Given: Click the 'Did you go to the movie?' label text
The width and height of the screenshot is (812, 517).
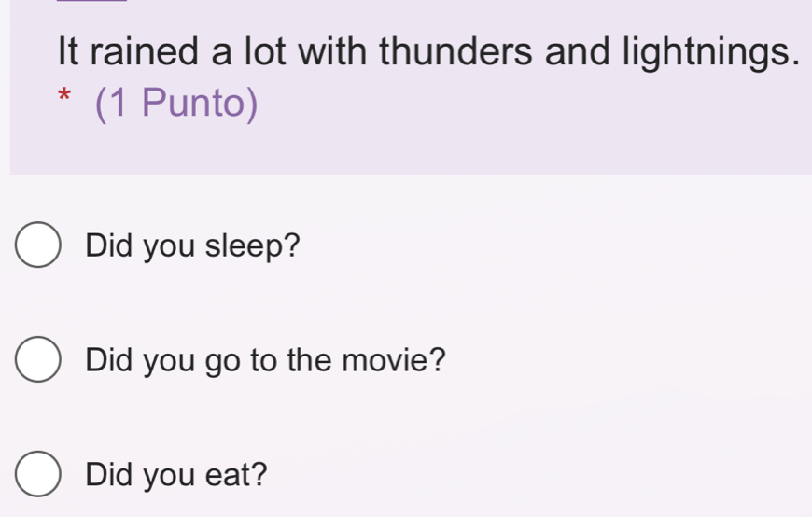Looking at the screenshot, I should [265, 359].
